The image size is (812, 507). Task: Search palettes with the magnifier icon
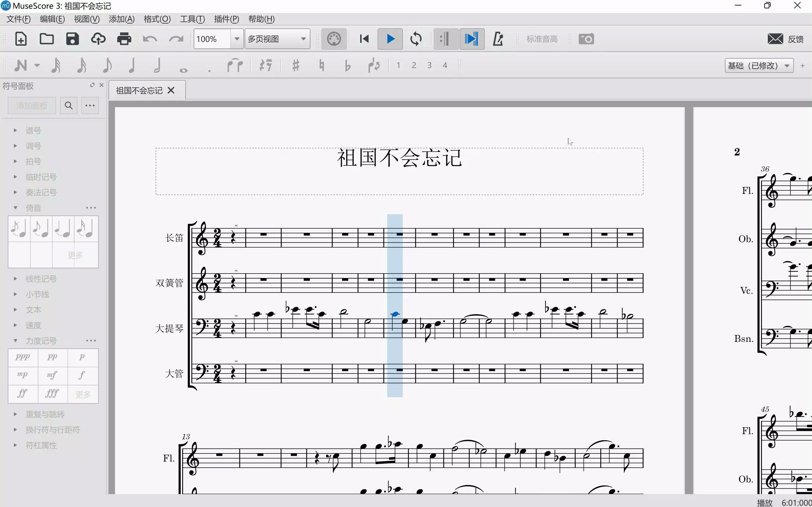[x=69, y=106]
